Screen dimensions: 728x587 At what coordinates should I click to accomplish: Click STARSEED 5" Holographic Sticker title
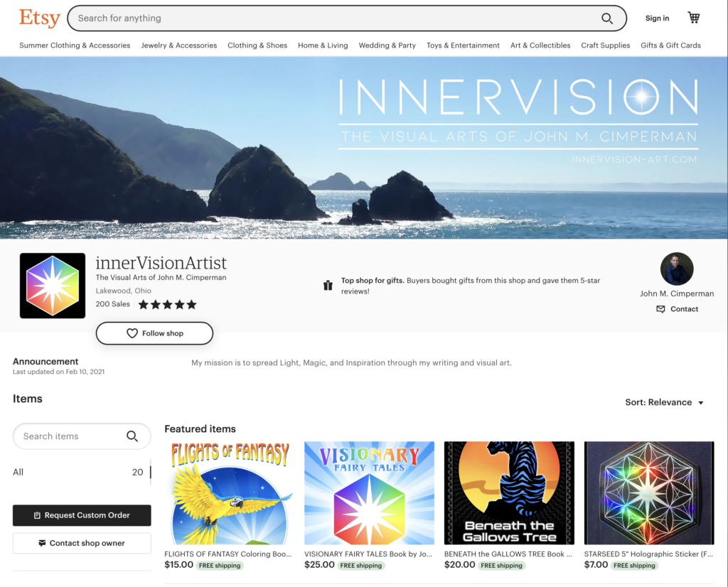coord(648,554)
